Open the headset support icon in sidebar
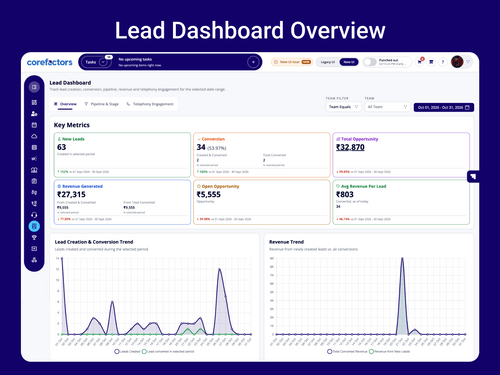This screenshot has height=375, width=500. 34,215
